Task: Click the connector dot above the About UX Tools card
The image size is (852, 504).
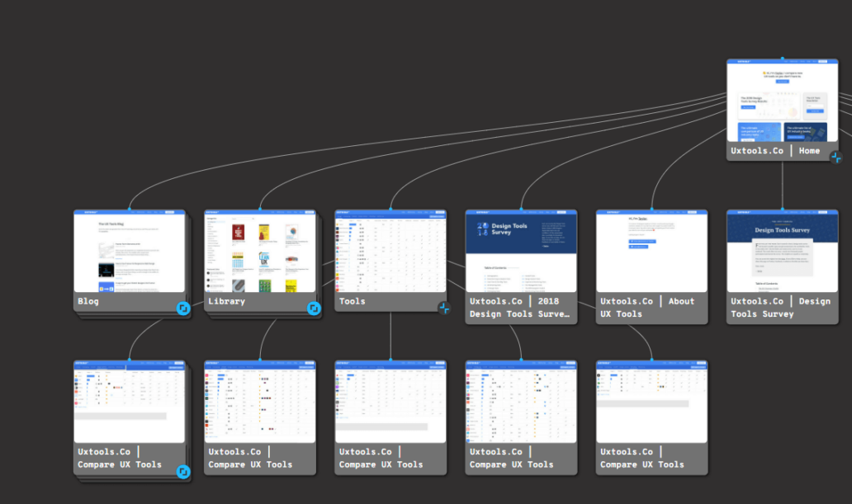Action: point(651,207)
